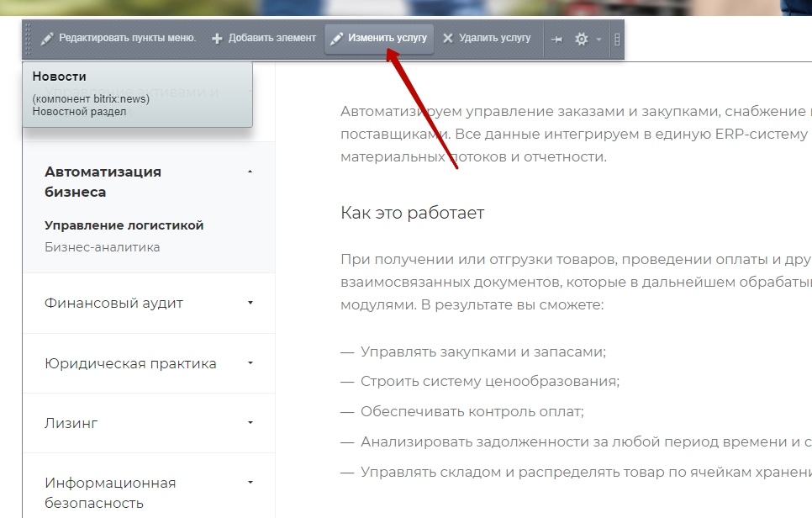The height and width of the screenshot is (518, 812).
Task: Expand the 'Финансовый аудит' arrow
Action: pyautogui.click(x=250, y=303)
